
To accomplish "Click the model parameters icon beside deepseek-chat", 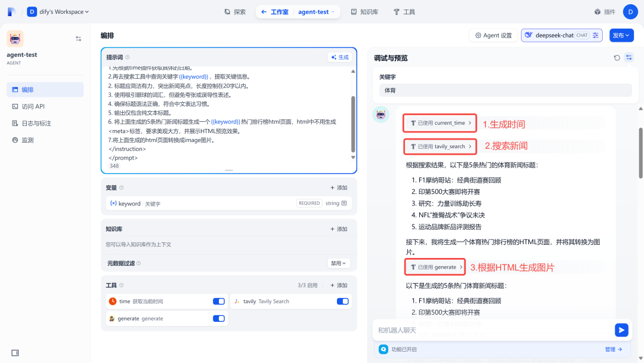I will point(596,35).
